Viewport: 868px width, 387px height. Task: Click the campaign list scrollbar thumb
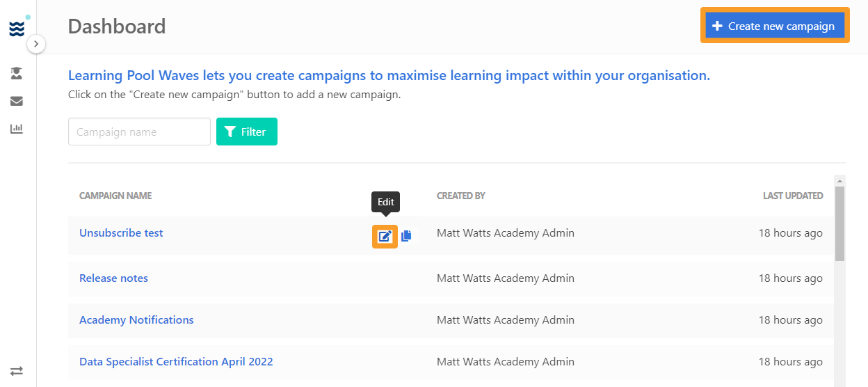pos(839,223)
